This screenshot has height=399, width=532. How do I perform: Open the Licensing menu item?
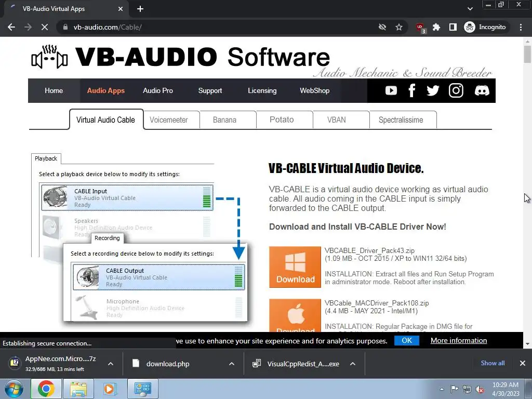262,90
